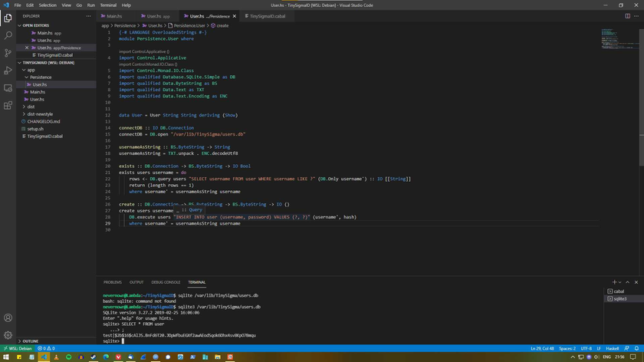644x362 pixels.
Task: Open Run and Debug view
Action: (x=8, y=71)
